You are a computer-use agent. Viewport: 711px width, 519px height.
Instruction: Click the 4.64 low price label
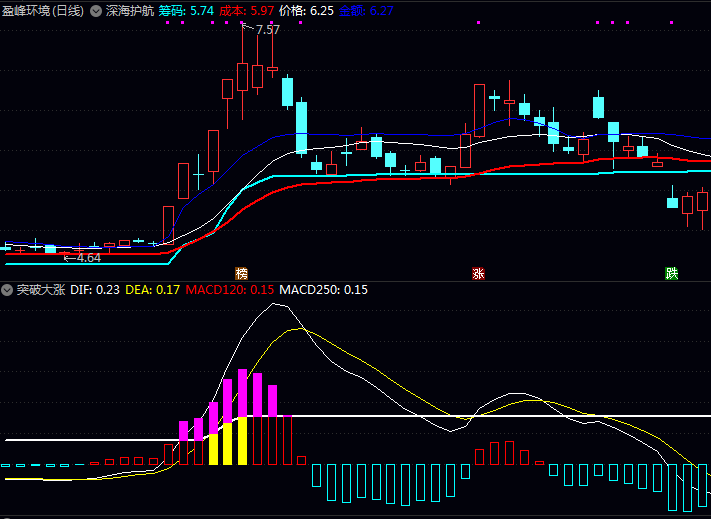click(x=86, y=258)
